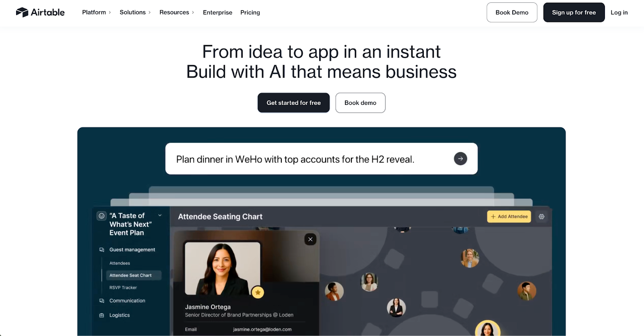The width and height of the screenshot is (644, 336).
Task: Click the Log in link
Action: click(x=619, y=12)
